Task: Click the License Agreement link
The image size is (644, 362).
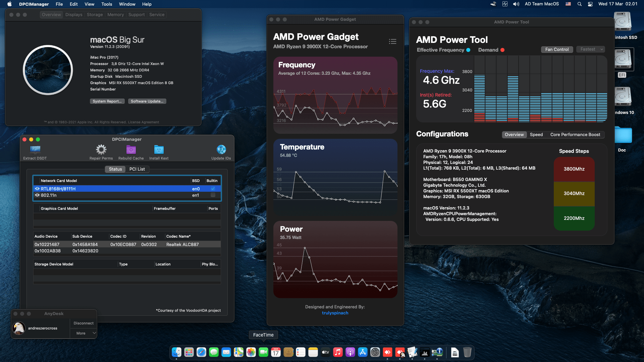Action: coord(144,122)
